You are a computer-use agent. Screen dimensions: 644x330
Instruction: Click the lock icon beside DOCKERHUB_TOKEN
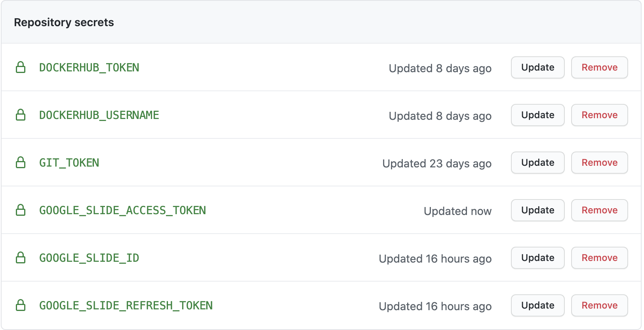[x=21, y=67]
